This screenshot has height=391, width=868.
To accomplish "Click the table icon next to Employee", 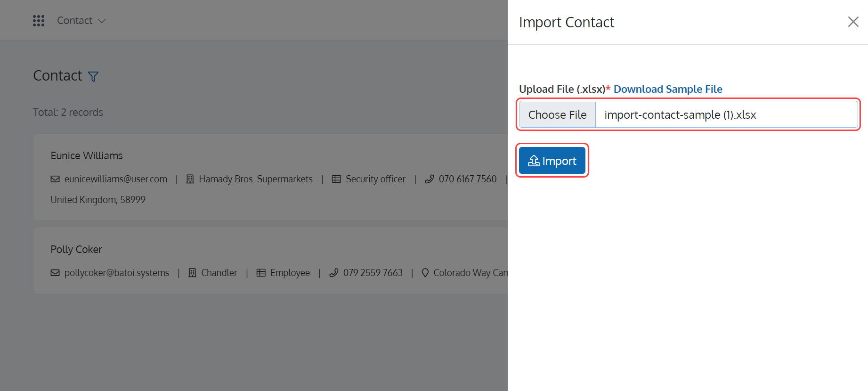I will click(x=261, y=273).
